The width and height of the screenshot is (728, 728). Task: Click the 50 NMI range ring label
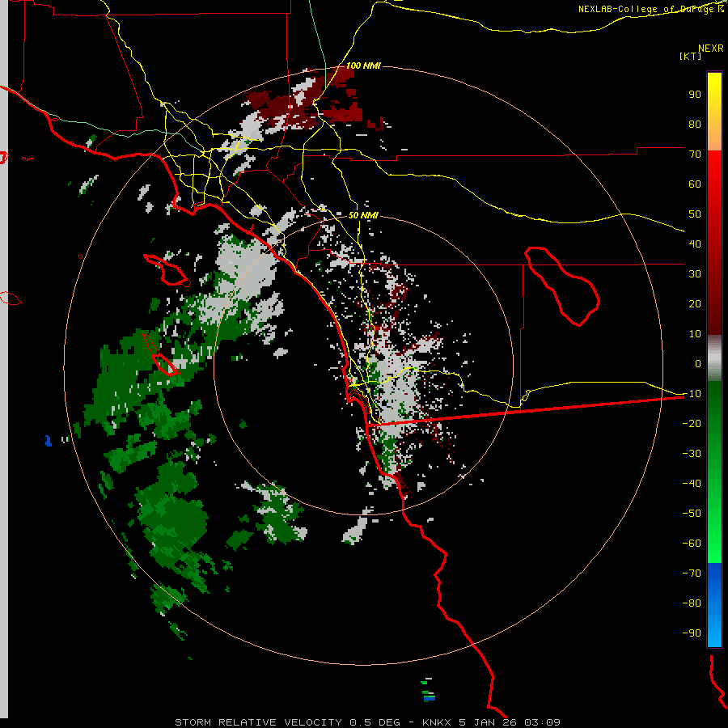(363, 215)
